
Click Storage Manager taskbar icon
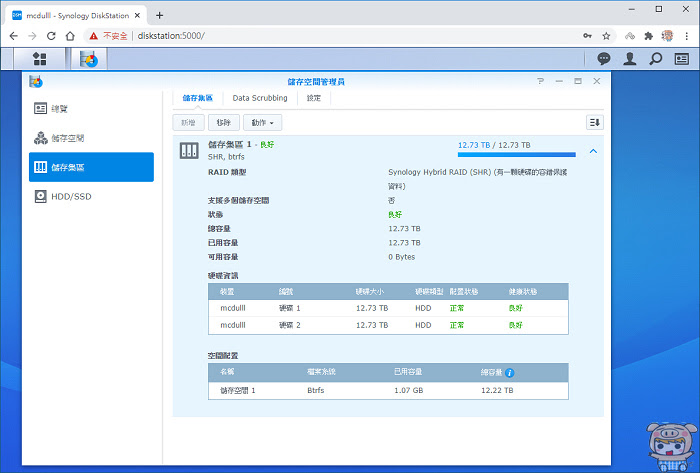[89, 58]
